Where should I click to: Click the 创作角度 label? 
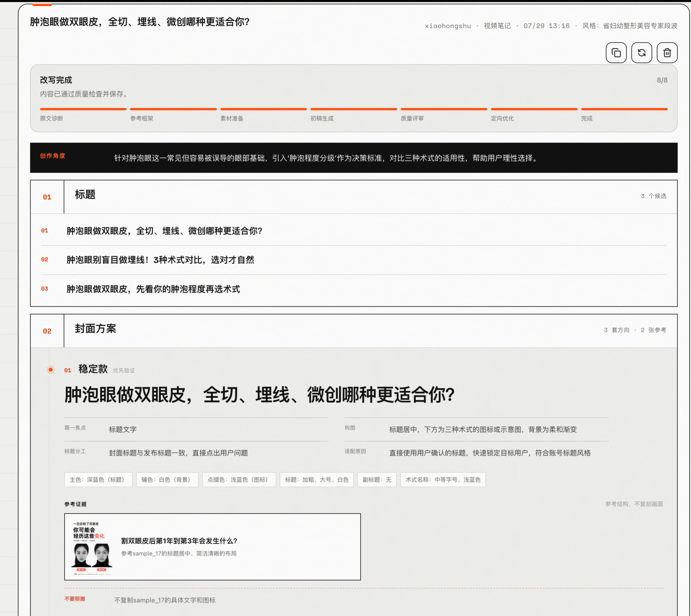click(52, 156)
